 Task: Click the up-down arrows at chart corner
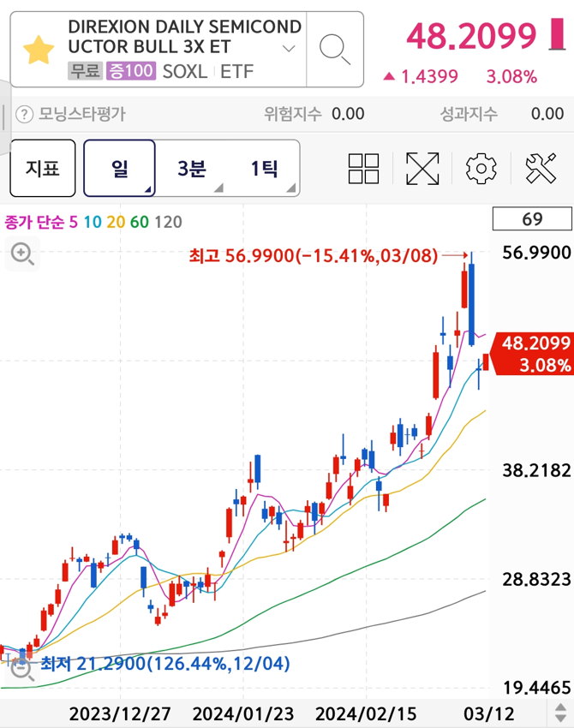tap(560, 713)
